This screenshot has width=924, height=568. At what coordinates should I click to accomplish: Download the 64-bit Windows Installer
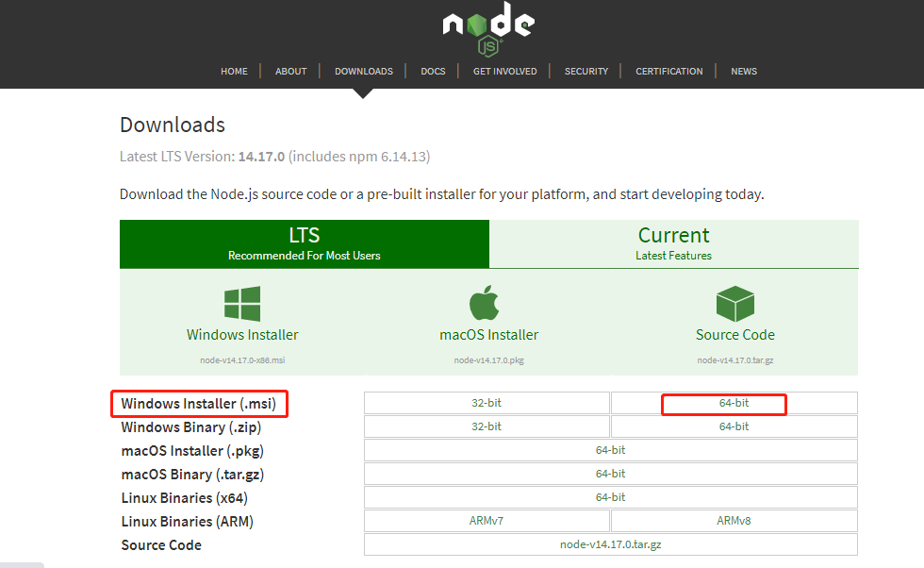click(x=734, y=403)
